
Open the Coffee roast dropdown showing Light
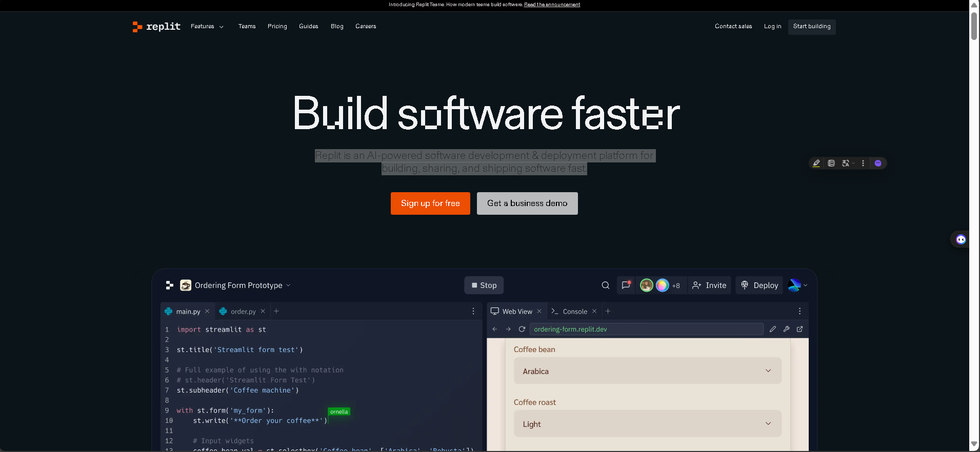648,424
